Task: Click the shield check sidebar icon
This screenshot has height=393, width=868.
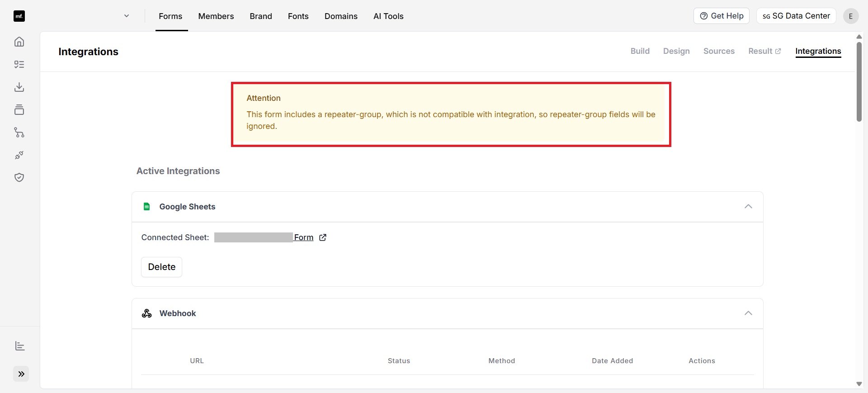Action: pyautogui.click(x=19, y=177)
